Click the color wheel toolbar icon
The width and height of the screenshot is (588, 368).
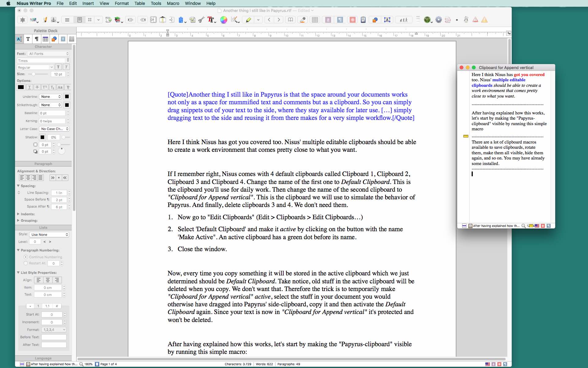224,20
